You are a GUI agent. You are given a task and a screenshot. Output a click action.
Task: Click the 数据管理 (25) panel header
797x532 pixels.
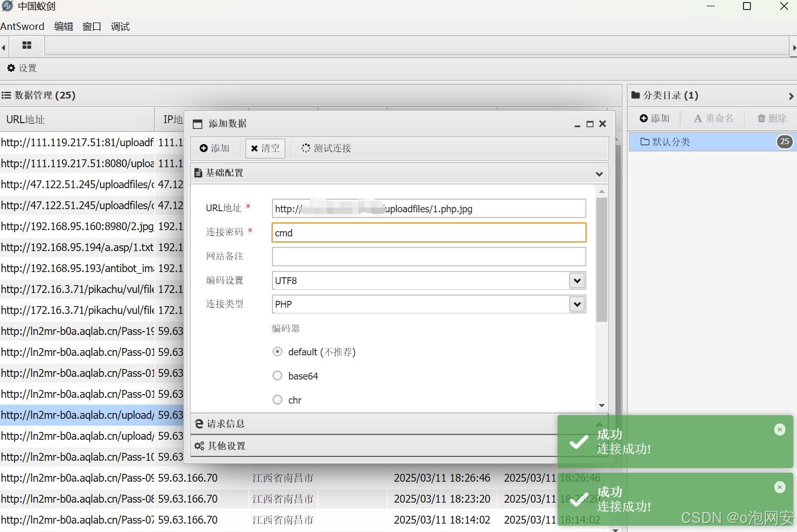pos(311,95)
